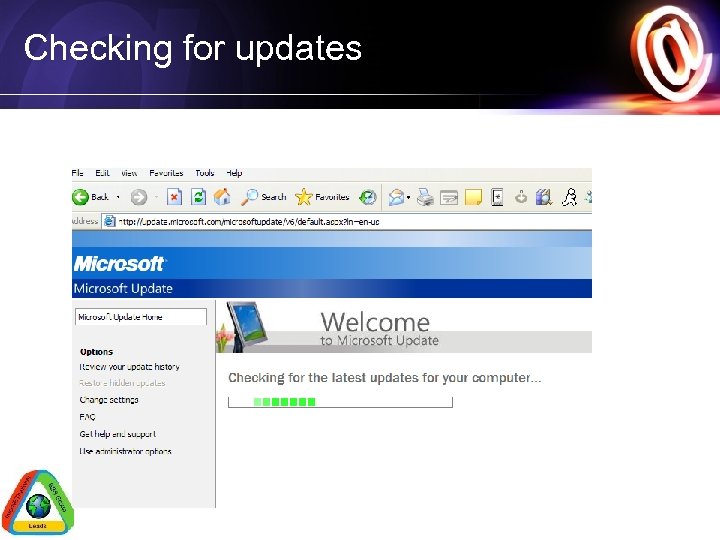Click the document page toolbar icon
The width and height of the screenshot is (720, 540).
tap(497, 197)
